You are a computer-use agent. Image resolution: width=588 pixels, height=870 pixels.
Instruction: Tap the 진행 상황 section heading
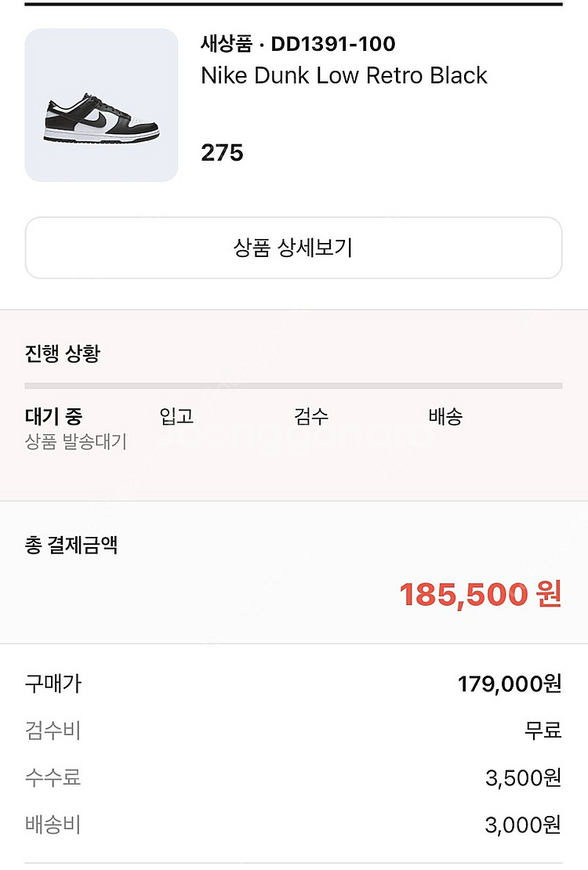click(x=63, y=353)
